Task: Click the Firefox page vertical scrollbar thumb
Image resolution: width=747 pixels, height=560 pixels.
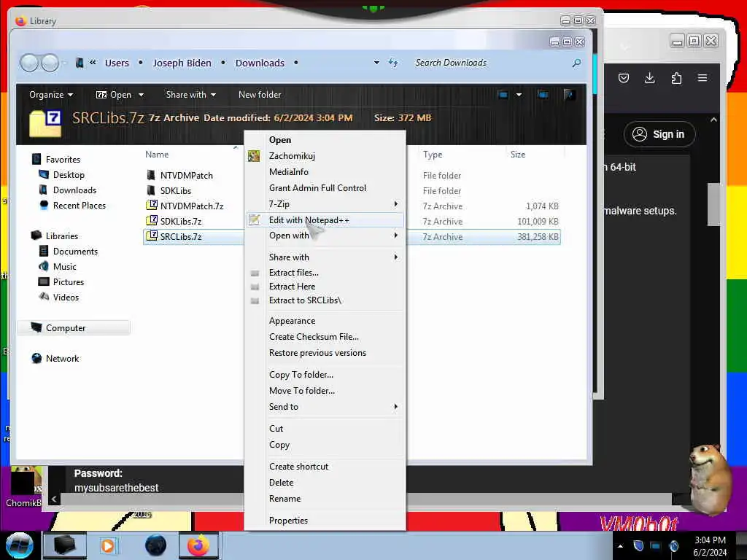Action: coord(713,204)
